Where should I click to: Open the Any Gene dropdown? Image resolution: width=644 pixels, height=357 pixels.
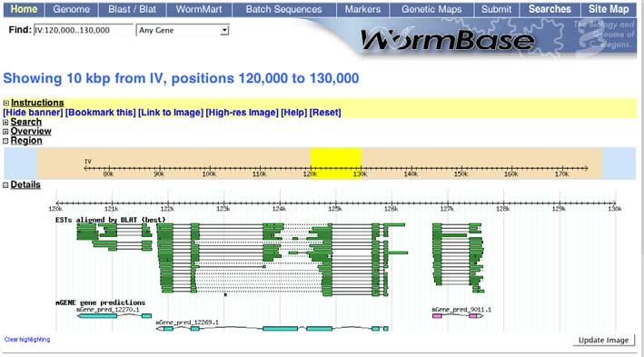pyautogui.click(x=183, y=30)
